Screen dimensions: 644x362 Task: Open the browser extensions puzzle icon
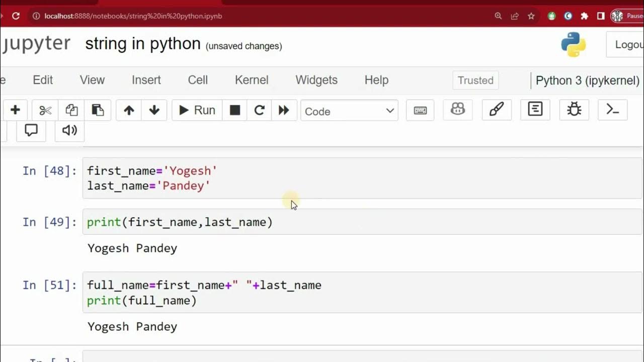(584, 16)
